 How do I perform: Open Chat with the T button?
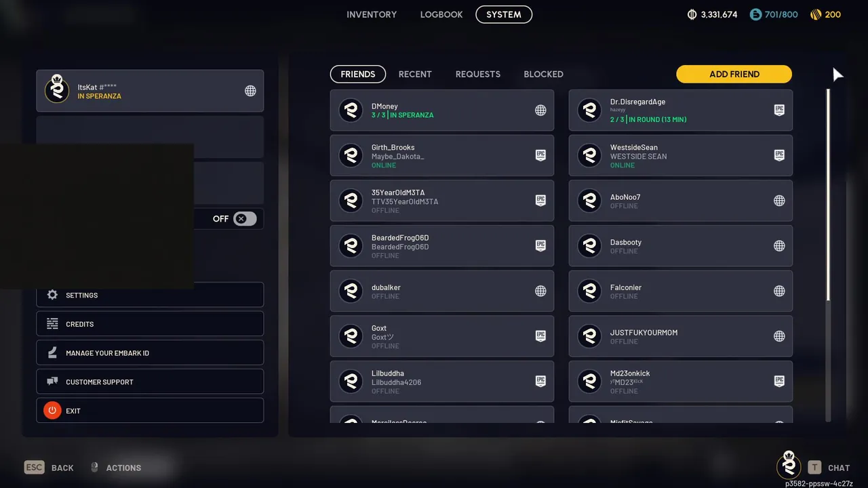pos(829,468)
